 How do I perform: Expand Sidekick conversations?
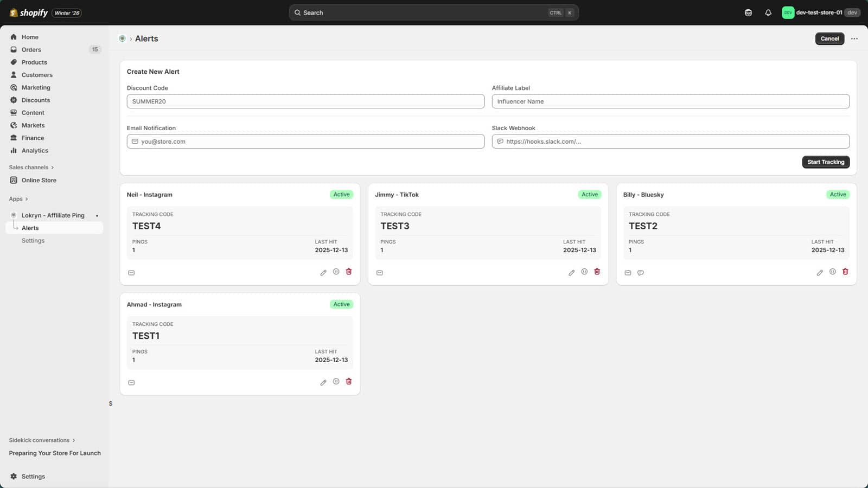[41, 440]
